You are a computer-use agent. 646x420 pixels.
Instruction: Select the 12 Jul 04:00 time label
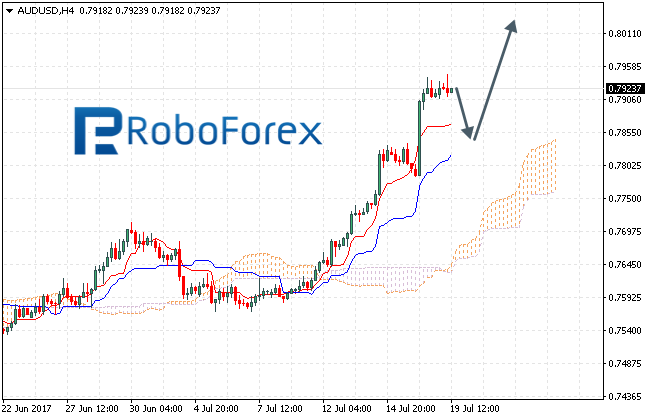pos(347,409)
